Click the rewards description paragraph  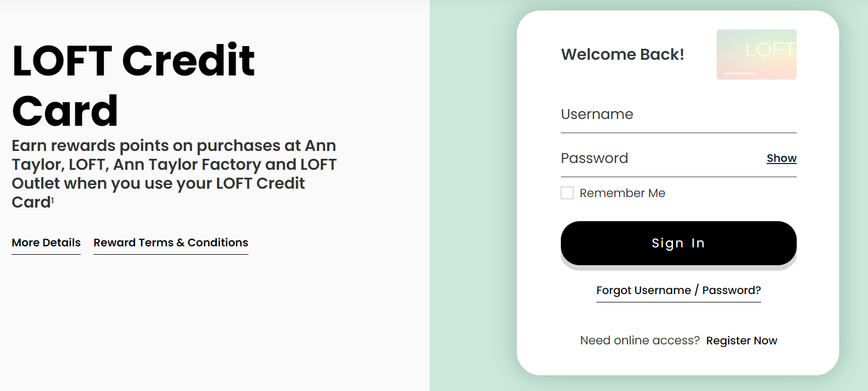(x=173, y=173)
